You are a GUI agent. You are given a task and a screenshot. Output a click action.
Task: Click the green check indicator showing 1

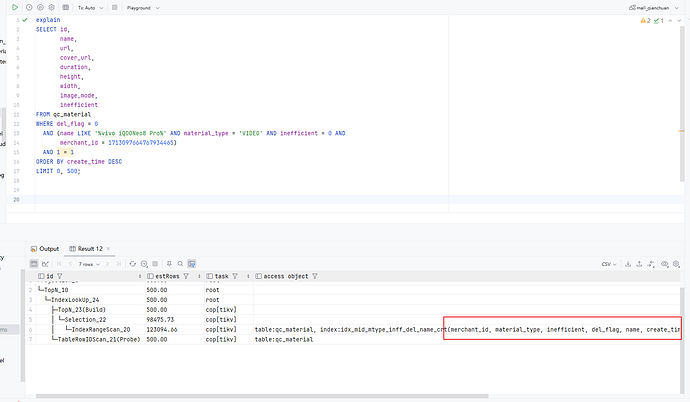pos(659,21)
